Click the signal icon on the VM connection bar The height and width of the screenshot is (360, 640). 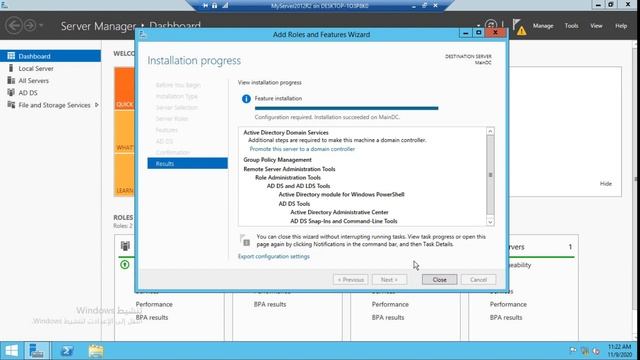pyautogui.click(x=225, y=5)
